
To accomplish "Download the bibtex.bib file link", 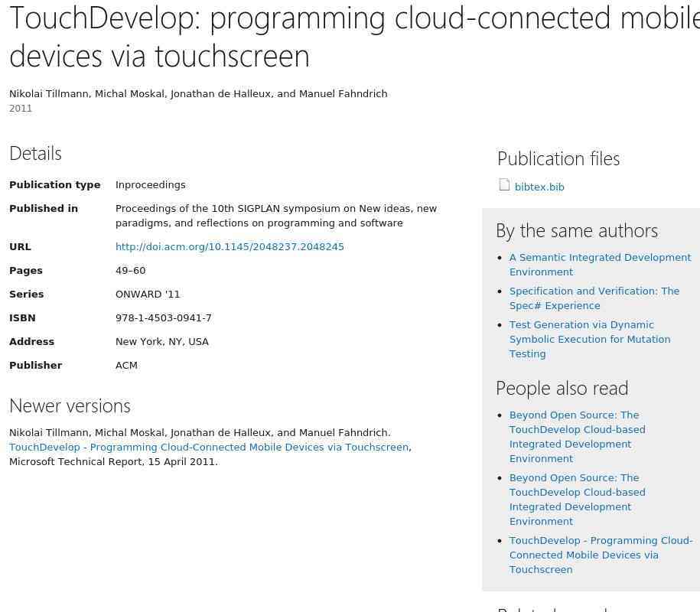I will click(x=539, y=187).
